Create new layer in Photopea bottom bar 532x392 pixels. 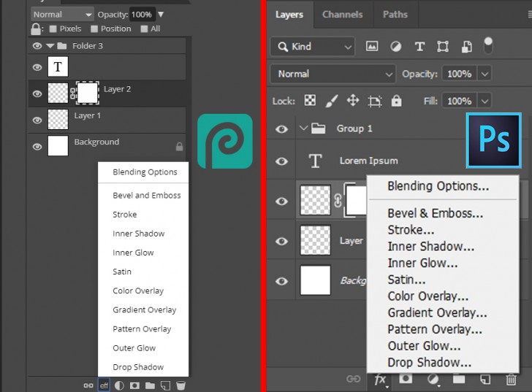165,385
